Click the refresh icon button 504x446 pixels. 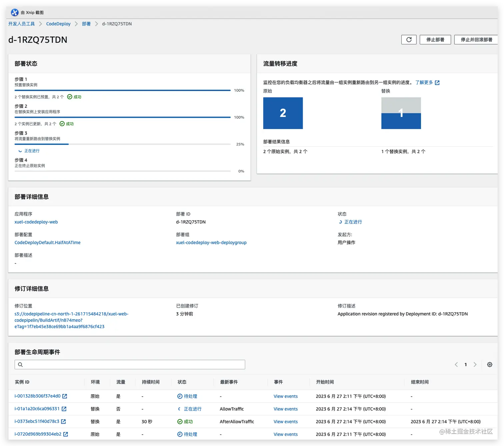[x=409, y=40]
